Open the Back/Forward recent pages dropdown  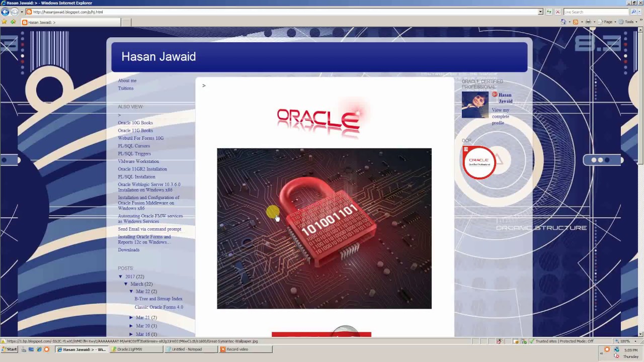click(x=22, y=12)
